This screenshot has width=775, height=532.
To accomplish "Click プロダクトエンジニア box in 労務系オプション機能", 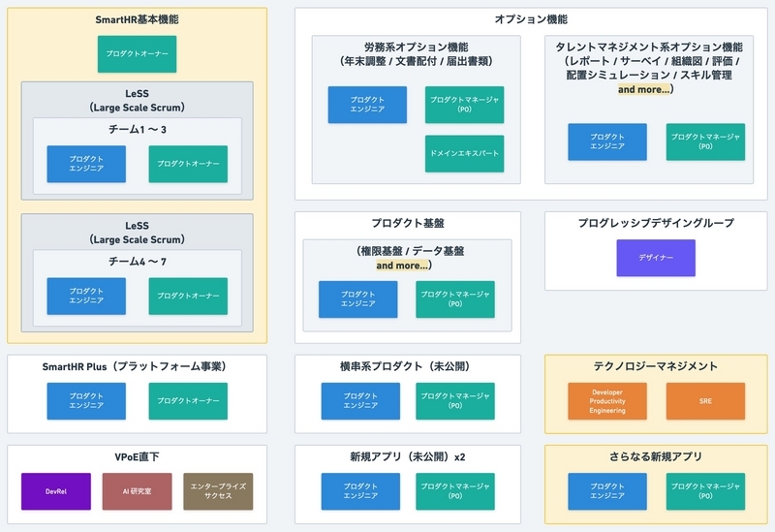I will 367,105.
